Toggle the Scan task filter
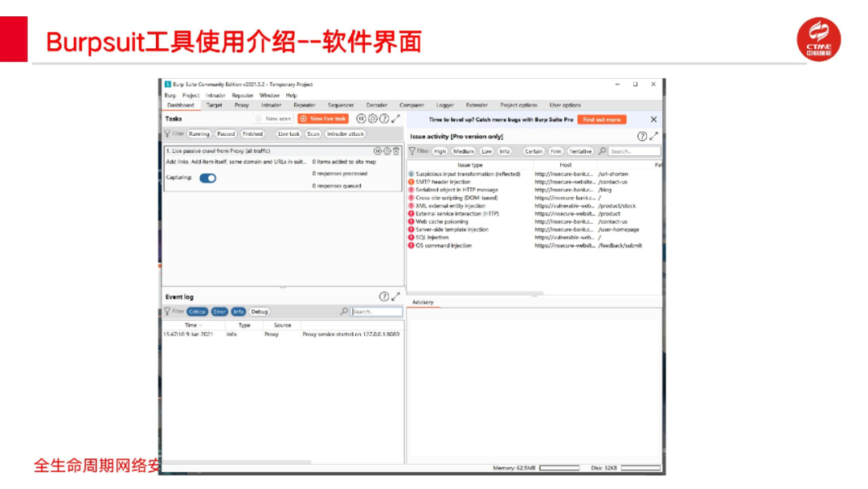Screen dimensions: 868x489 click(x=313, y=134)
